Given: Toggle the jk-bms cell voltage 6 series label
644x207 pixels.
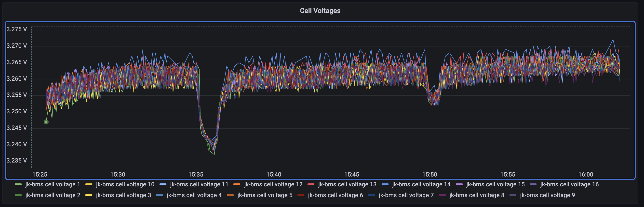Looking at the screenshot, I should 335,195.
